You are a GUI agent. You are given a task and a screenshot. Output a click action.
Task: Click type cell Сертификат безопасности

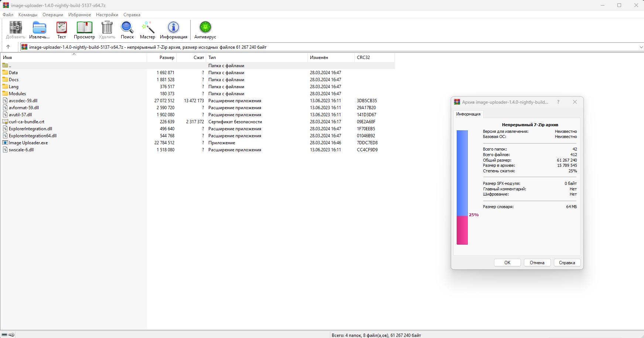pos(235,122)
